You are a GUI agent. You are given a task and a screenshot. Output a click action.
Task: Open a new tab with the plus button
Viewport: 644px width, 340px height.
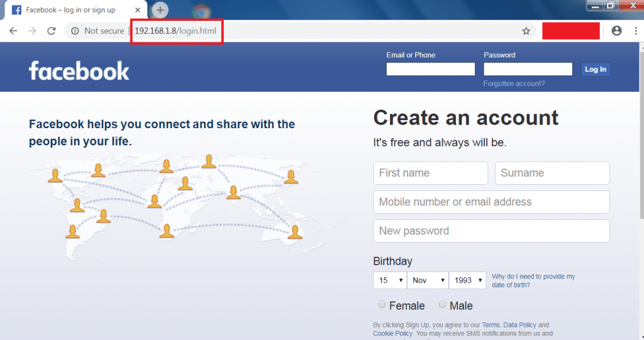160,10
